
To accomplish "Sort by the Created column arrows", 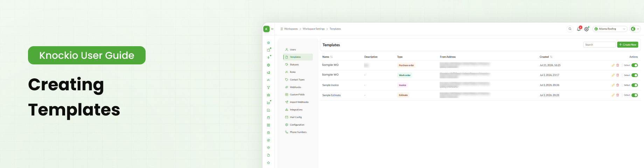I will coord(551,57).
